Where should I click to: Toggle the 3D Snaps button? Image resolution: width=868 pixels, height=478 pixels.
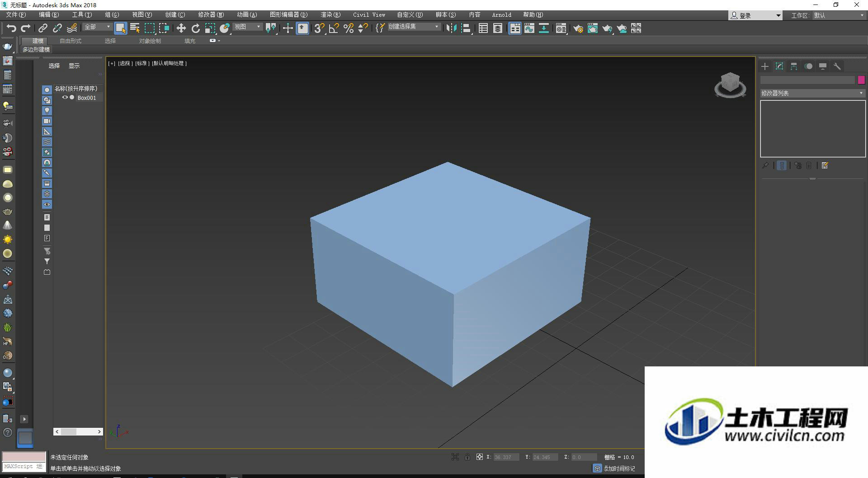319,28
